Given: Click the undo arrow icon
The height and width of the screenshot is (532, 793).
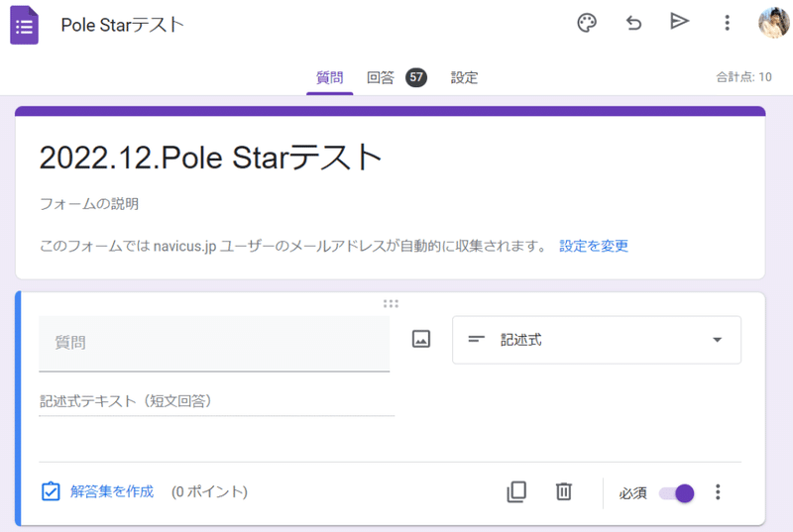Looking at the screenshot, I should [x=633, y=23].
